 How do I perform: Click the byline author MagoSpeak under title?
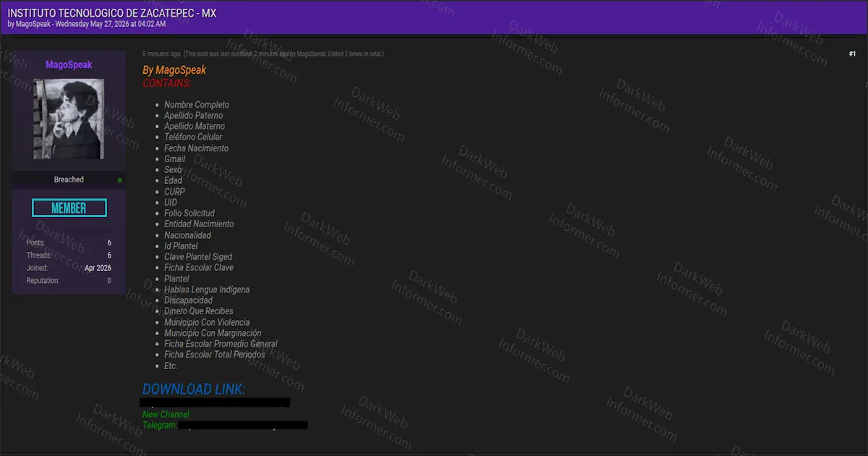point(33,24)
